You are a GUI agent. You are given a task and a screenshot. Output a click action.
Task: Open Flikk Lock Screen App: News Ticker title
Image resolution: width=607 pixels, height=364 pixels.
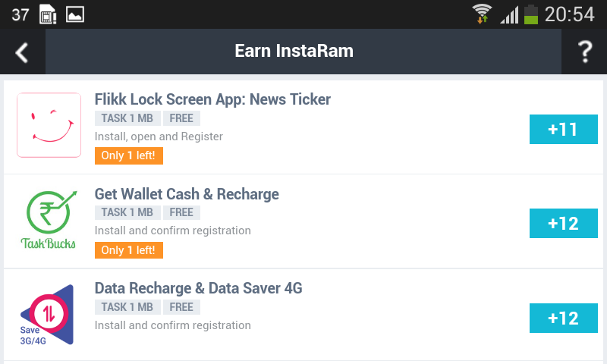(x=212, y=99)
